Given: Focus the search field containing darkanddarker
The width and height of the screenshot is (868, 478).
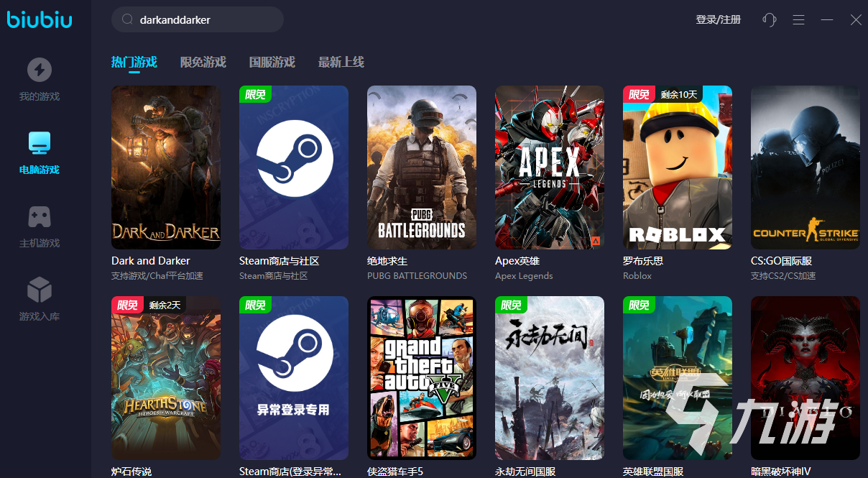Looking at the screenshot, I should point(205,20).
